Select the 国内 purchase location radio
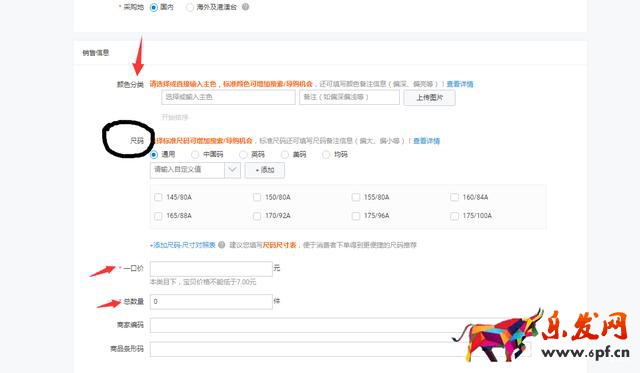Screen dimensions: 640x373 click(153, 7)
